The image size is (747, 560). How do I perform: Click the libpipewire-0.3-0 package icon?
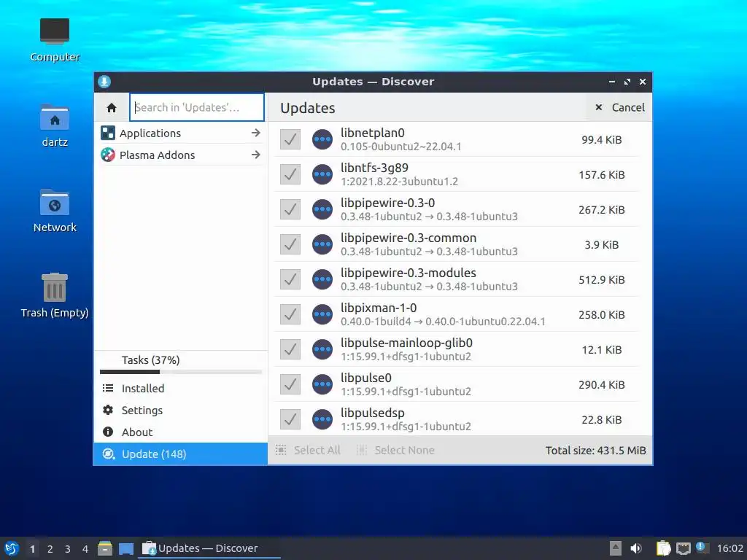tap(322, 209)
